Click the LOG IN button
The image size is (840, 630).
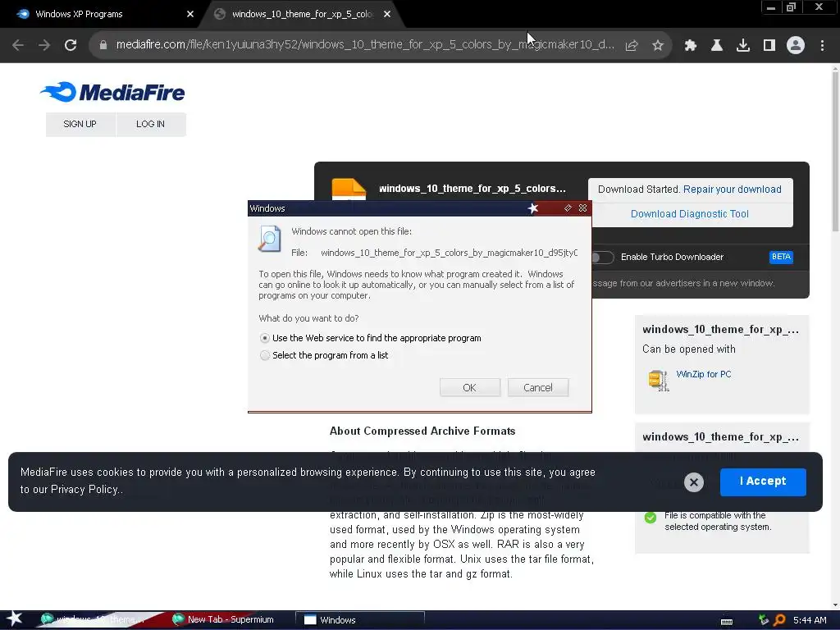point(151,125)
